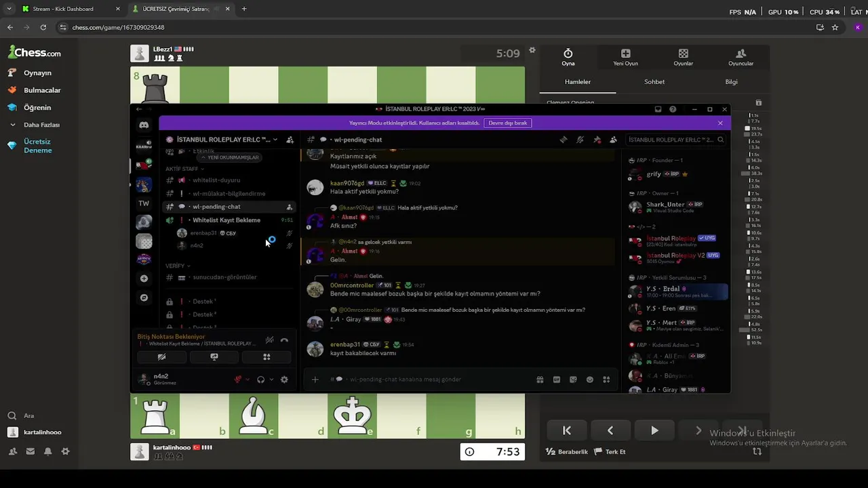
Task: Open headphone output options arrow
Action: point(271,380)
